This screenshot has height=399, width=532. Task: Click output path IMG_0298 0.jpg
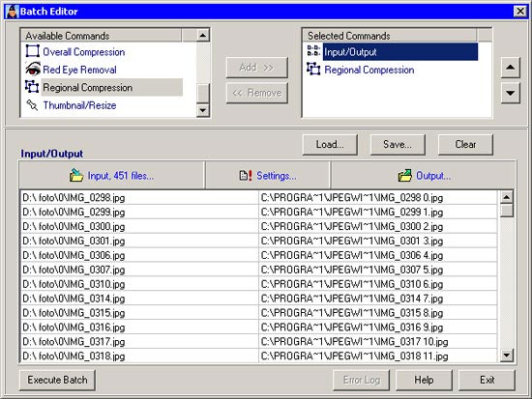pyautogui.click(x=378, y=197)
